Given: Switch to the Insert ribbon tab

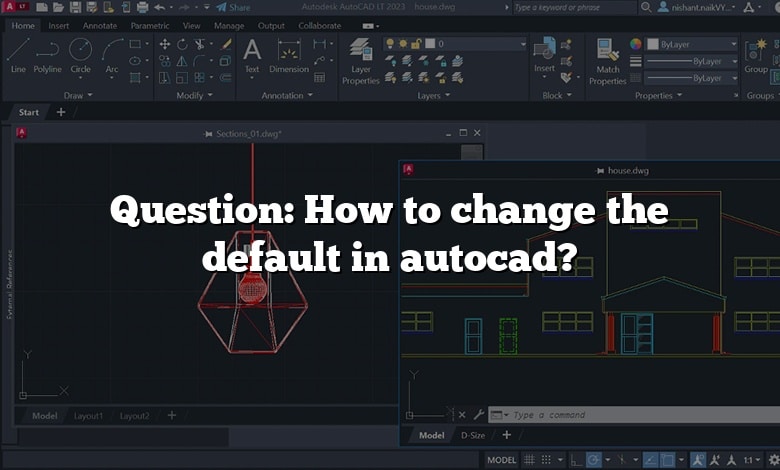Looking at the screenshot, I should coord(59,25).
